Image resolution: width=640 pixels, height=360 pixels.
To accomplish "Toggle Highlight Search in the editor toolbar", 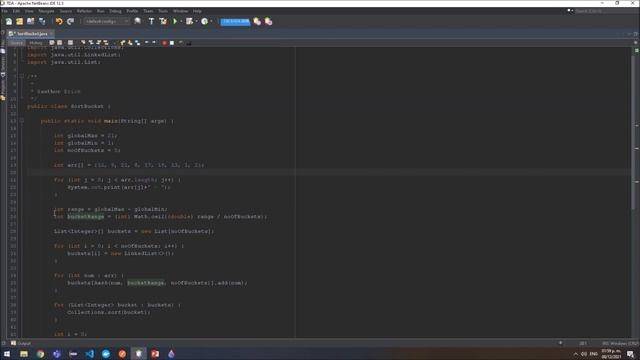I will pos(106,42).
